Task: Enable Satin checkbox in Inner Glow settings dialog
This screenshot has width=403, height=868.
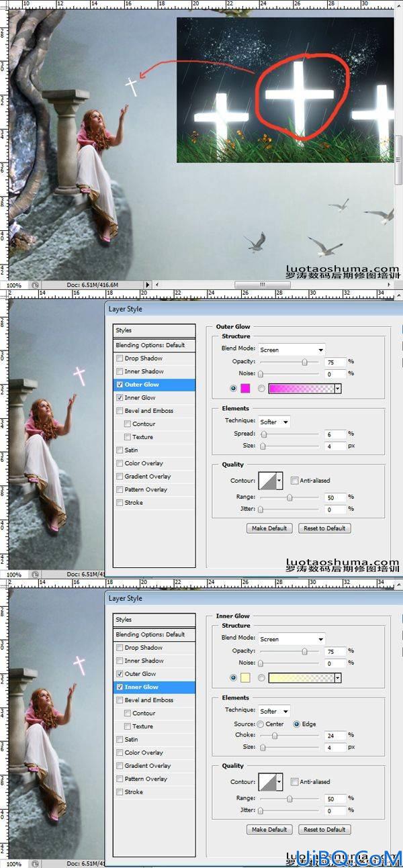Action: coord(120,739)
